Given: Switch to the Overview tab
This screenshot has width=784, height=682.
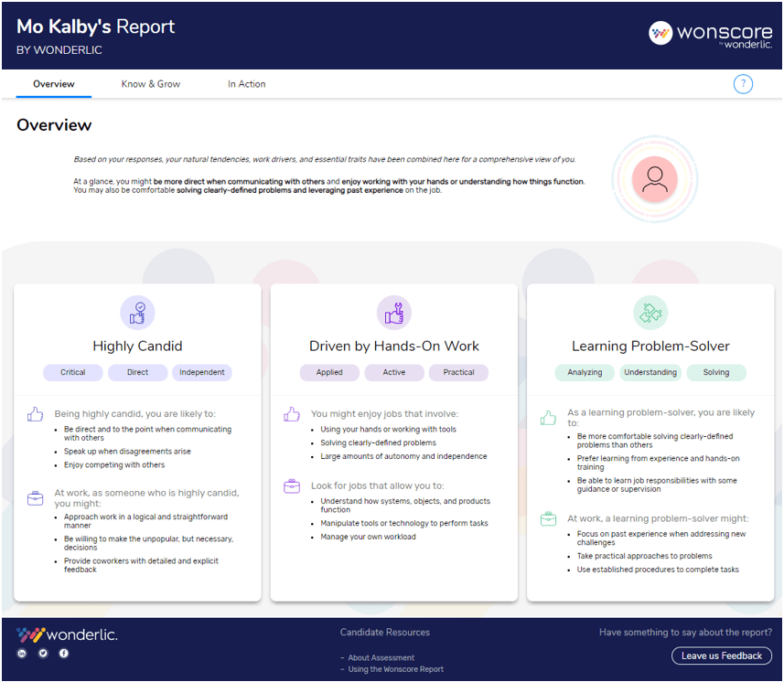Looking at the screenshot, I should tap(53, 84).
